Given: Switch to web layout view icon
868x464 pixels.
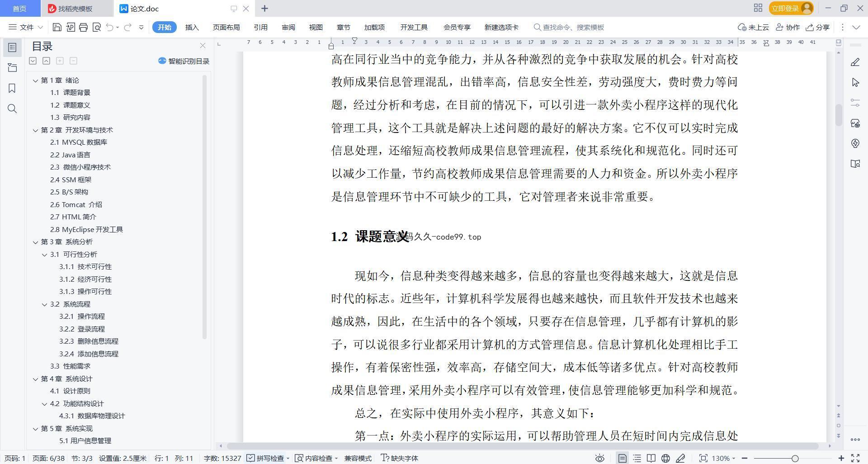Looking at the screenshot, I should point(665,458).
